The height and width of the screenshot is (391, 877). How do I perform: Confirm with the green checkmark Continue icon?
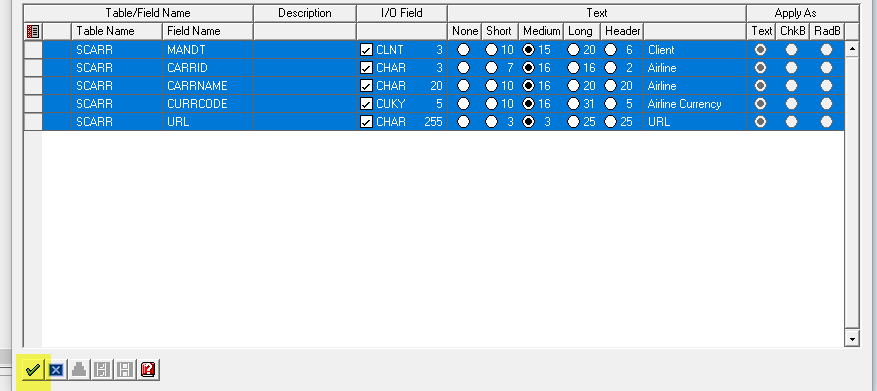pos(32,370)
